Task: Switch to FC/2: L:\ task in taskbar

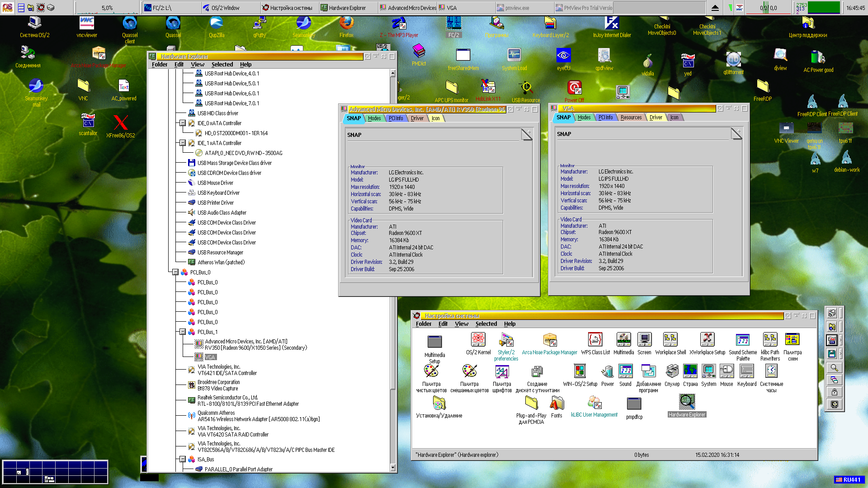Action: (172, 8)
